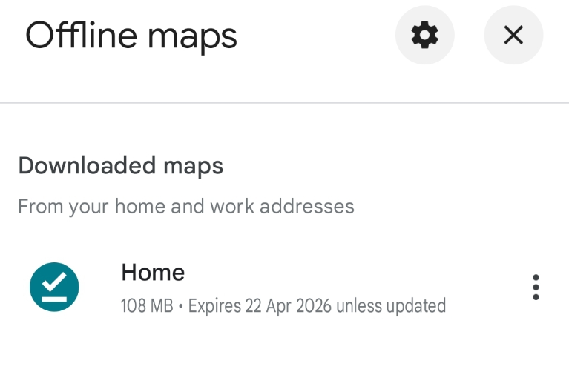Click From your home and work addresses
The height and width of the screenshot is (392, 569).
pos(186,207)
